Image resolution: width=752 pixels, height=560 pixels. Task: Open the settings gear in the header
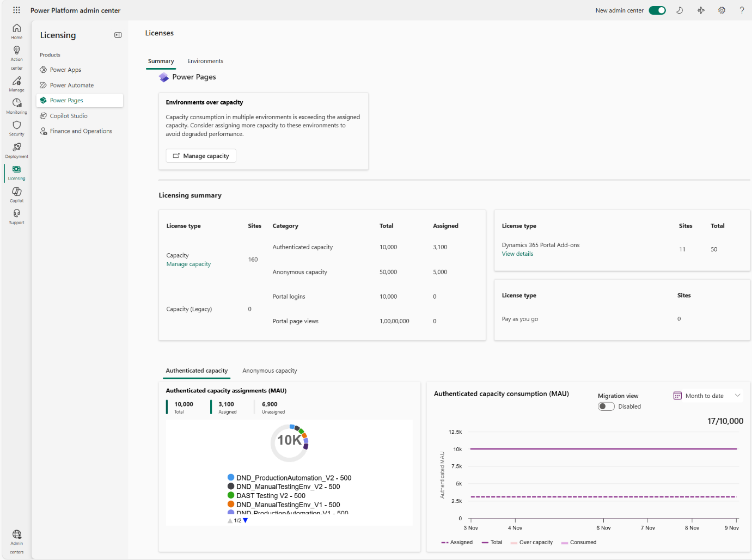722,10
